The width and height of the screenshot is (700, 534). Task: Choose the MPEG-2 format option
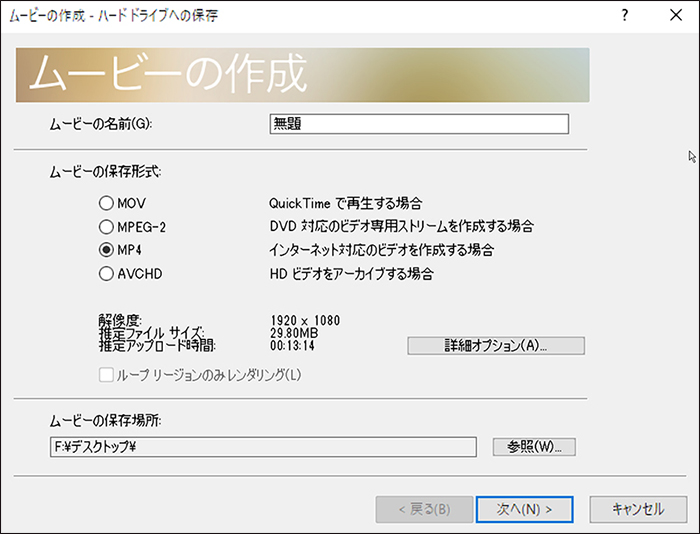click(106, 227)
